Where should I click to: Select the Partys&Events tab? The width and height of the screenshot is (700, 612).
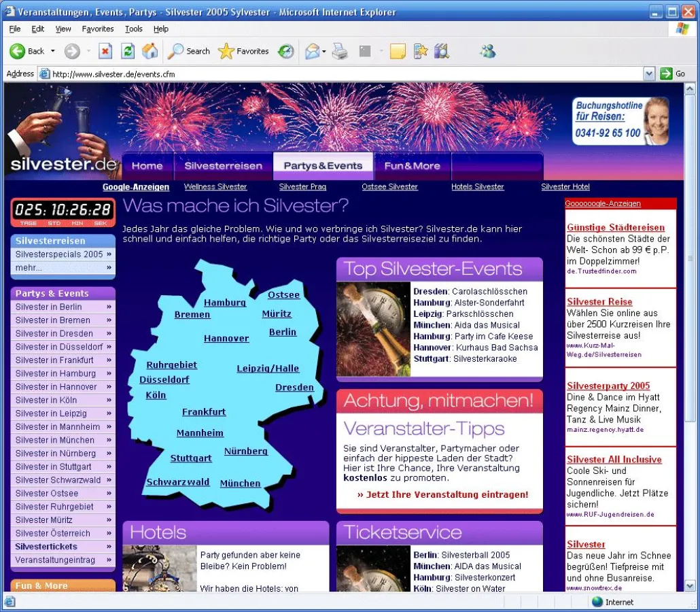pyautogui.click(x=323, y=166)
